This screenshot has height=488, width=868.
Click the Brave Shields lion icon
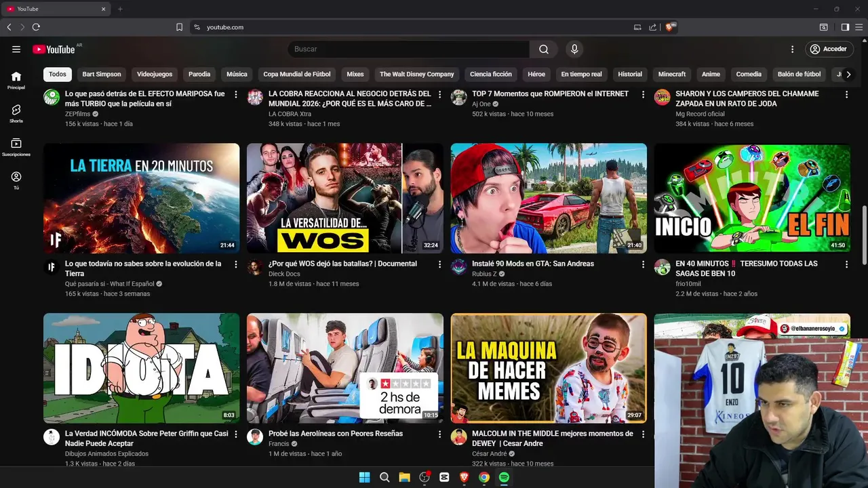[x=670, y=27]
